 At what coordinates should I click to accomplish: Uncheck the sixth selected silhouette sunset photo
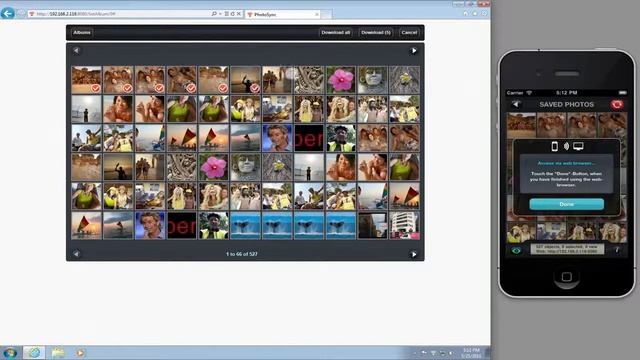[x=255, y=88]
